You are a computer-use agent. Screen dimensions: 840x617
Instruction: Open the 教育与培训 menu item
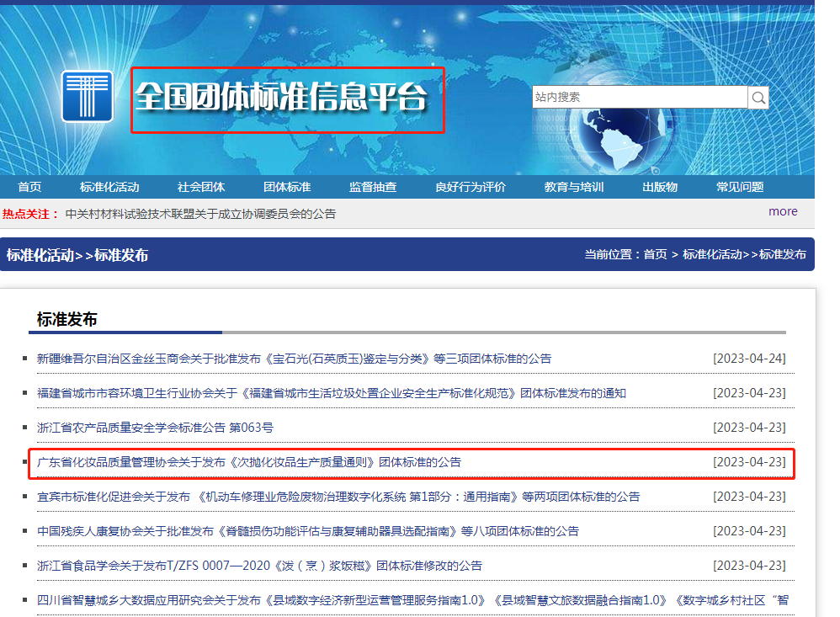pyautogui.click(x=574, y=187)
